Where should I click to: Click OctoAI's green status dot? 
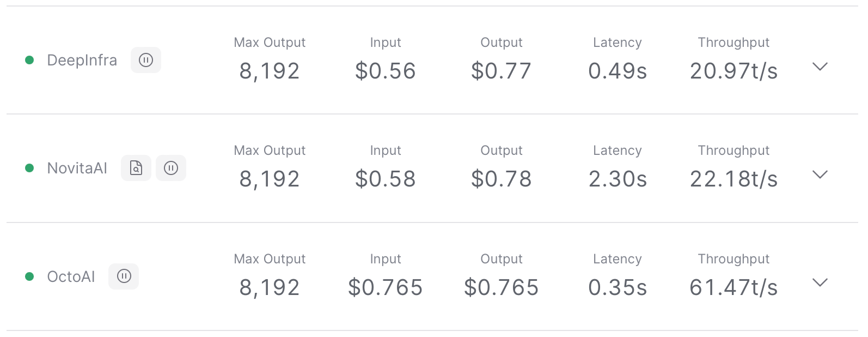pyautogui.click(x=30, y=276)
